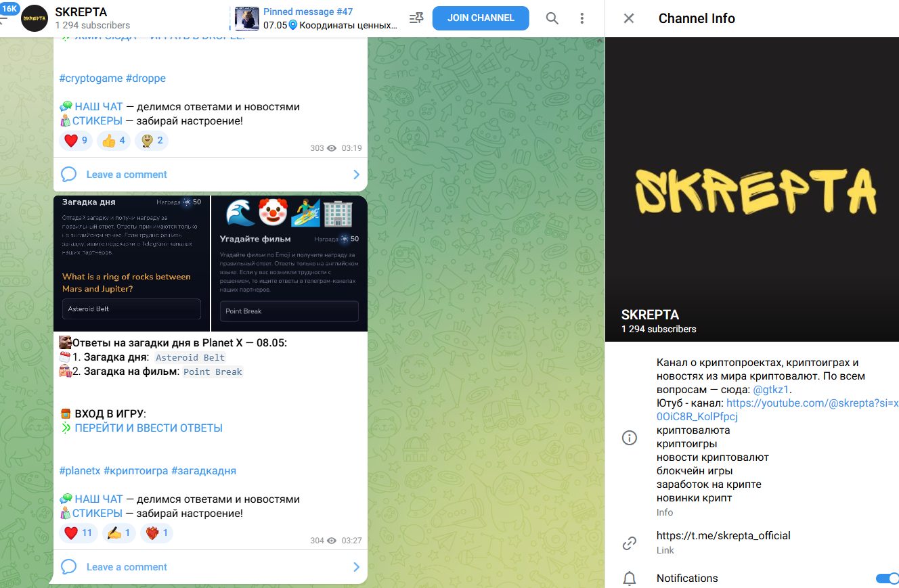Click comment chevron arrow on 03:19 post
Image resolution: width=899 pixels, height=588 pixels.
tap(357, 175)
